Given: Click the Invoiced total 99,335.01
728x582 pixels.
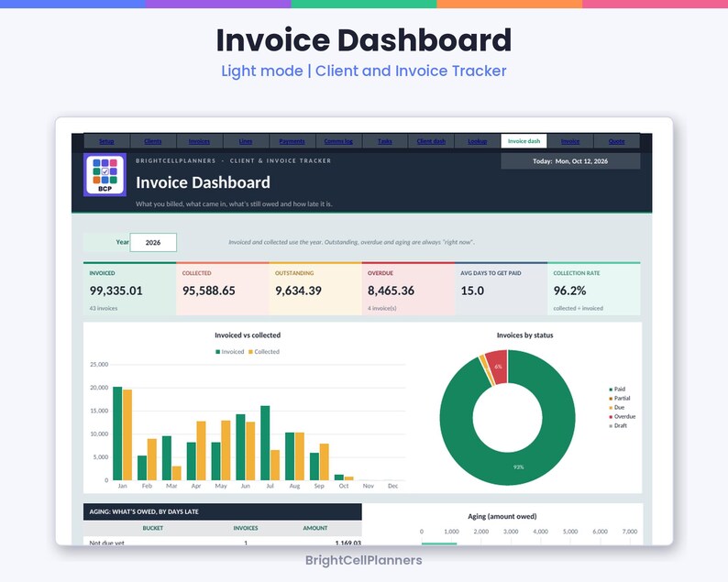Looking at the screenshot, I should (x=116, y=291).
